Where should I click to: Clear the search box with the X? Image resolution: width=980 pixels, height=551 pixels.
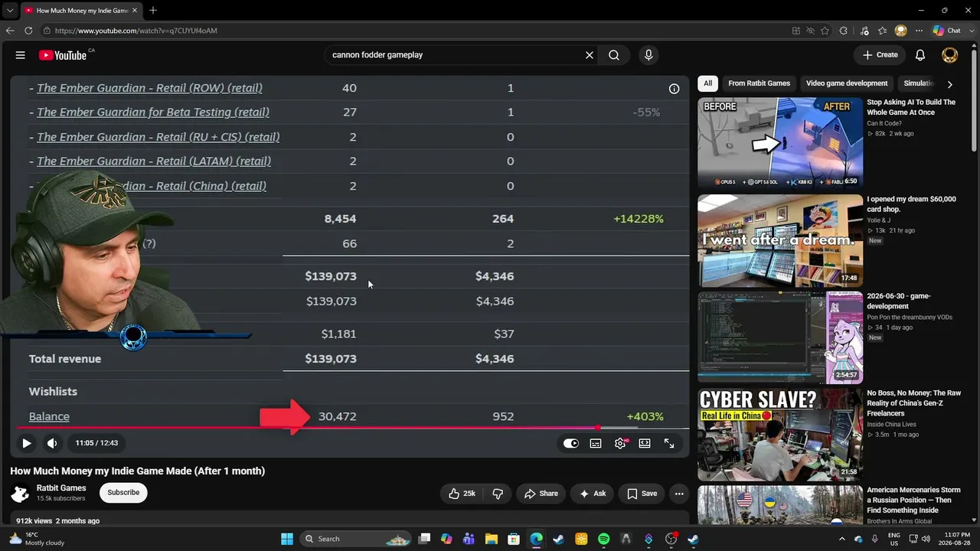click(x=590, y=55)
